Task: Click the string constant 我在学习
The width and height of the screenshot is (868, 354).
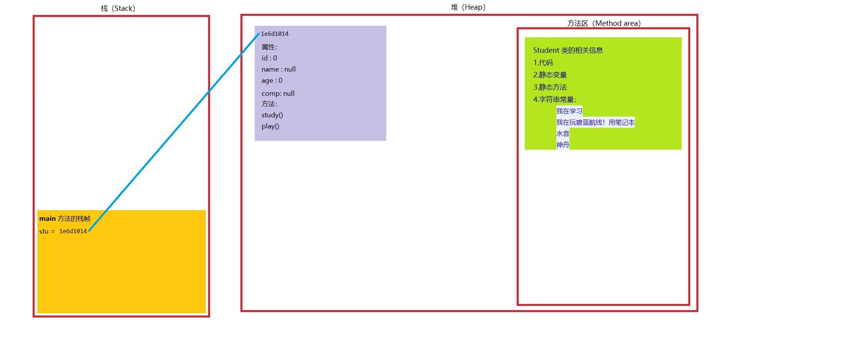Action: [x=569, y=111]
